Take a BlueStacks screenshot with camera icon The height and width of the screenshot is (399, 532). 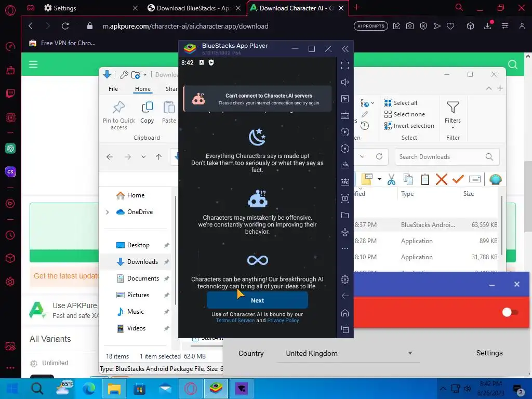point(345,198)
